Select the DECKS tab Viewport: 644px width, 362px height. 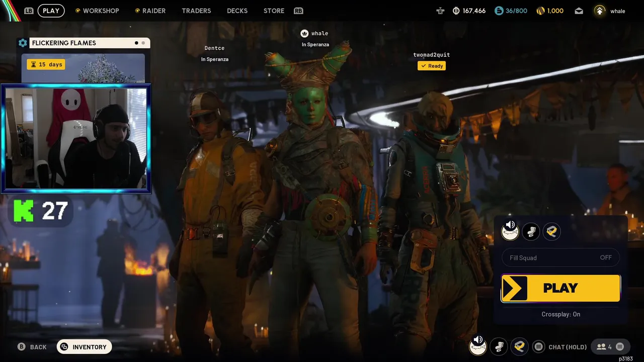click(237, 11)
